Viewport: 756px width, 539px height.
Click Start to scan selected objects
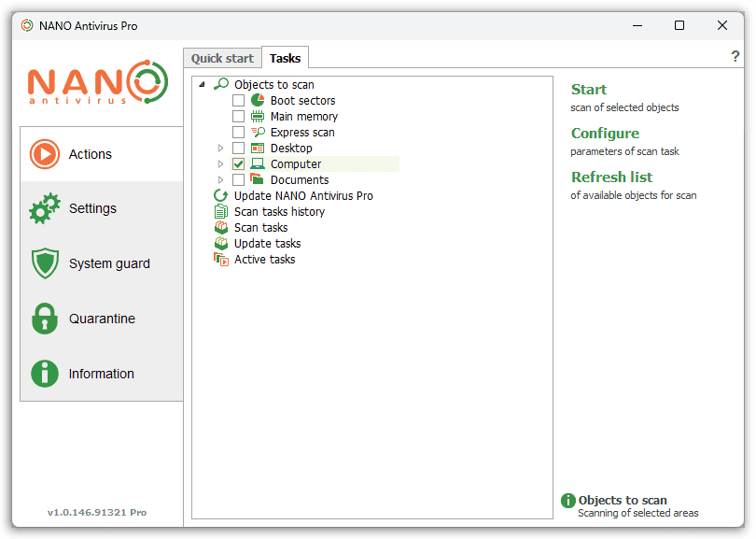589,90
